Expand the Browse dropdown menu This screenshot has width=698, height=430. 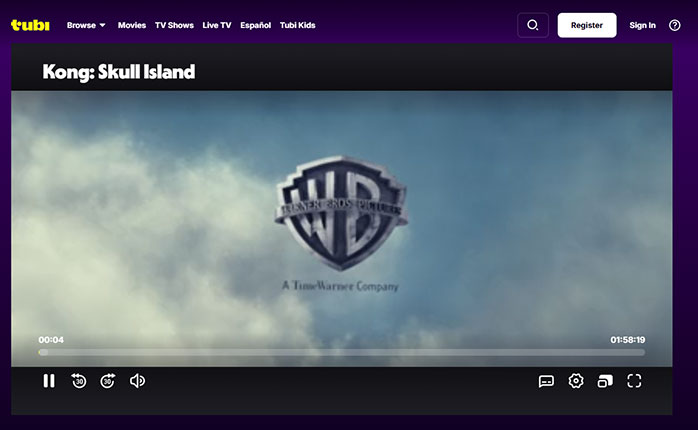86,25
